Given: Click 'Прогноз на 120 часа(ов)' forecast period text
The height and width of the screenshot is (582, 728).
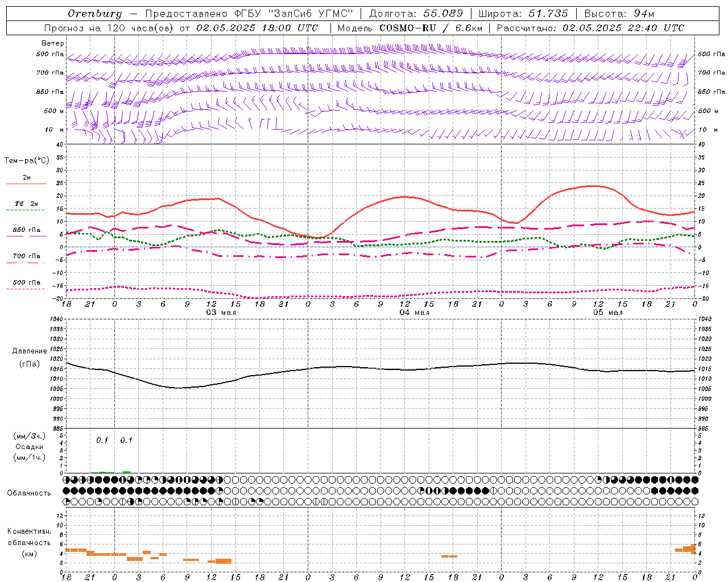Looking at the screenshot, I should tap(109, 28).
